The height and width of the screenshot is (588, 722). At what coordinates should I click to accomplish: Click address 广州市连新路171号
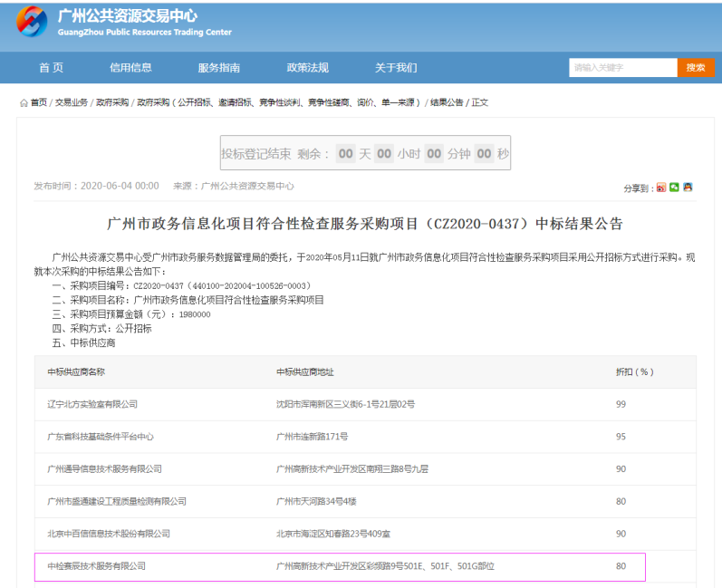(313, 437)
